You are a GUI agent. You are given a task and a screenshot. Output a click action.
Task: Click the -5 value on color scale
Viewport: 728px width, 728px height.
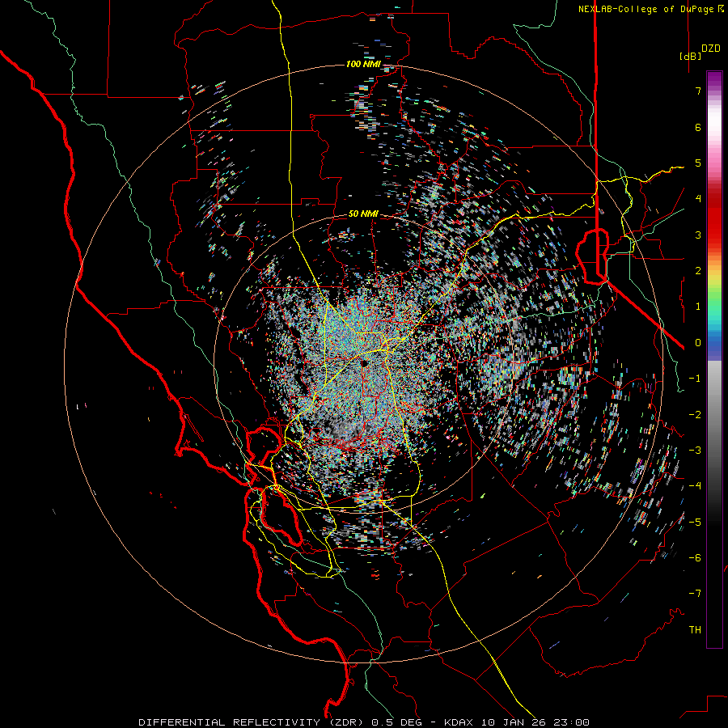[x=695, y=522]
